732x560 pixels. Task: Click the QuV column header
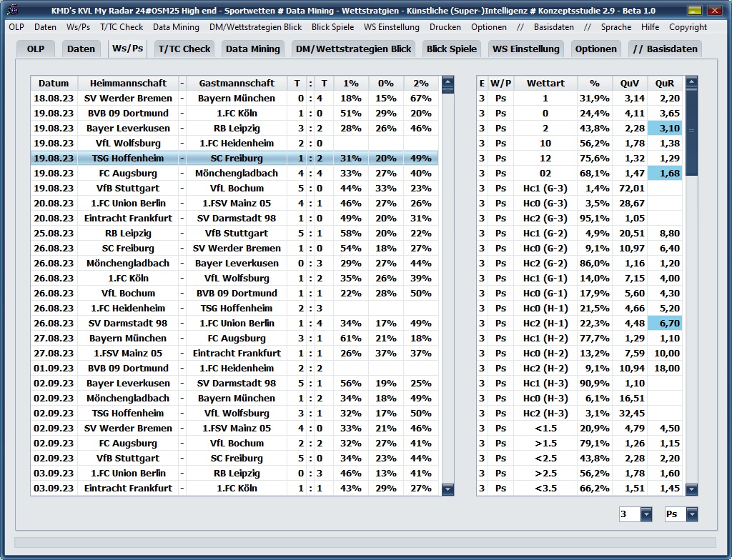(x=629, y=84)
